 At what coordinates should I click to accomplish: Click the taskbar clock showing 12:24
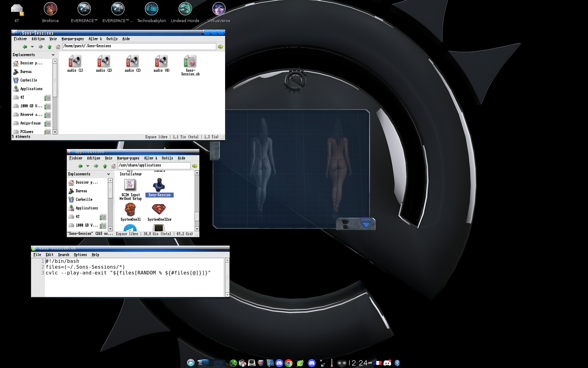pos(361,363)
